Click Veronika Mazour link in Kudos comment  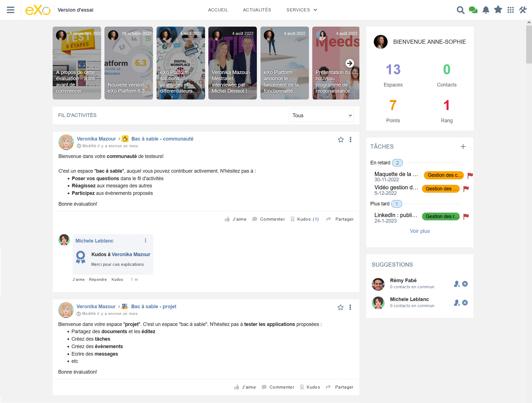point(131,254)
